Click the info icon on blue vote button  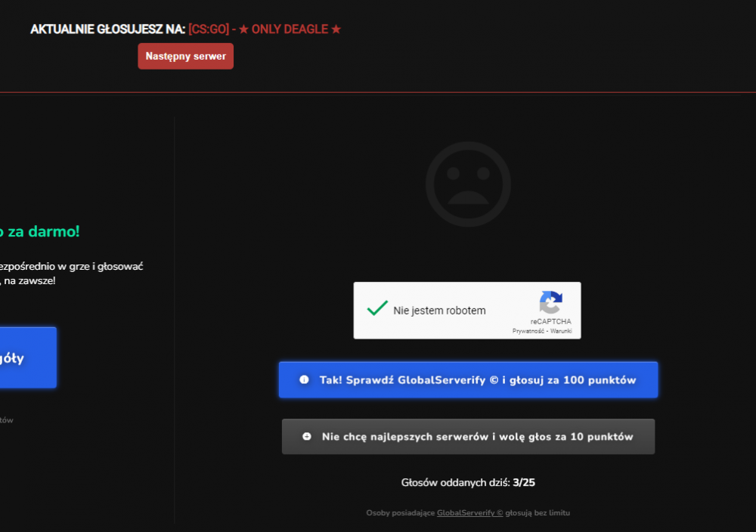click(304, 379)
